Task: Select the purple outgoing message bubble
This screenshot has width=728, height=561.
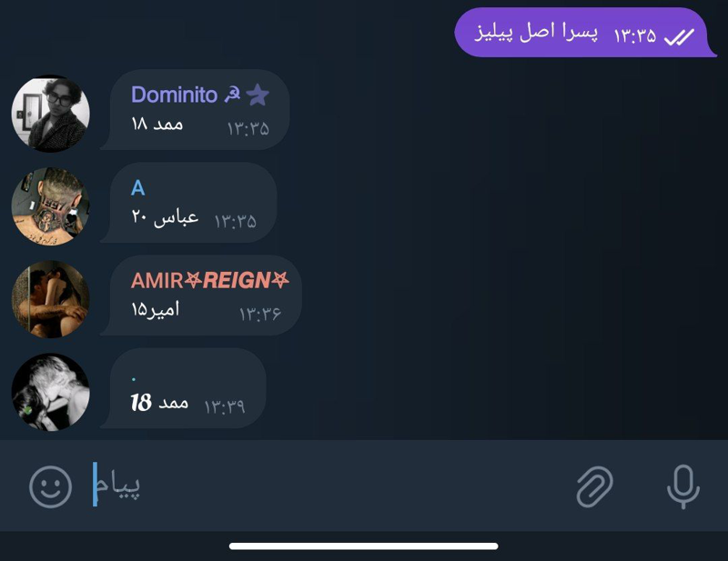Action: [x=585, y=33]
